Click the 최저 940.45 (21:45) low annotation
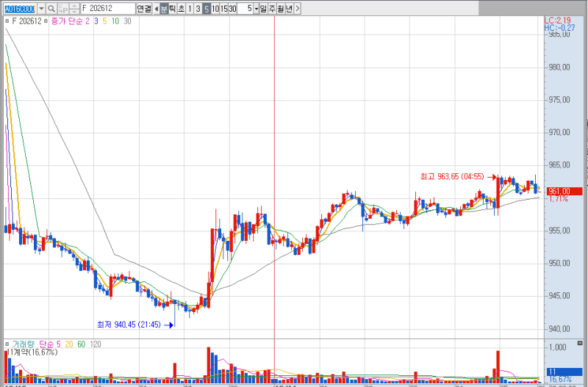 (129, 325)
